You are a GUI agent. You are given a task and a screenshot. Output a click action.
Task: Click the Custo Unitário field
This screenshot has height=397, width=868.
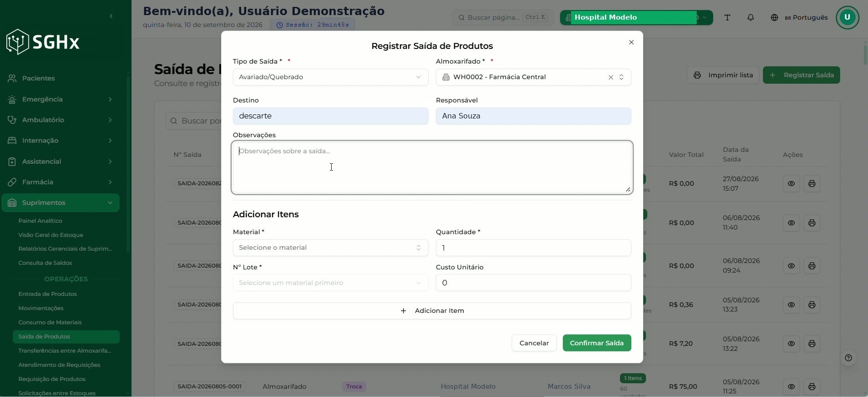pos(533,283)
